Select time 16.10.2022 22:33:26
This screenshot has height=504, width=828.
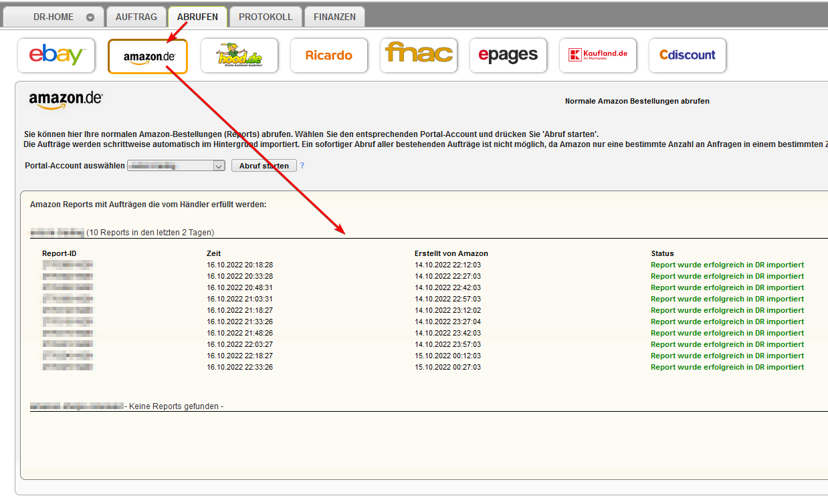tap(240, 367)
